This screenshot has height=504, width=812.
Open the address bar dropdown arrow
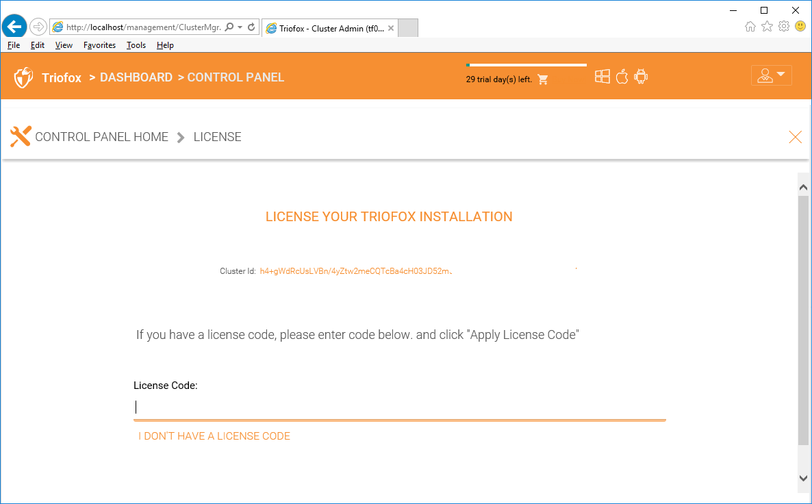(x=240, y=27)
